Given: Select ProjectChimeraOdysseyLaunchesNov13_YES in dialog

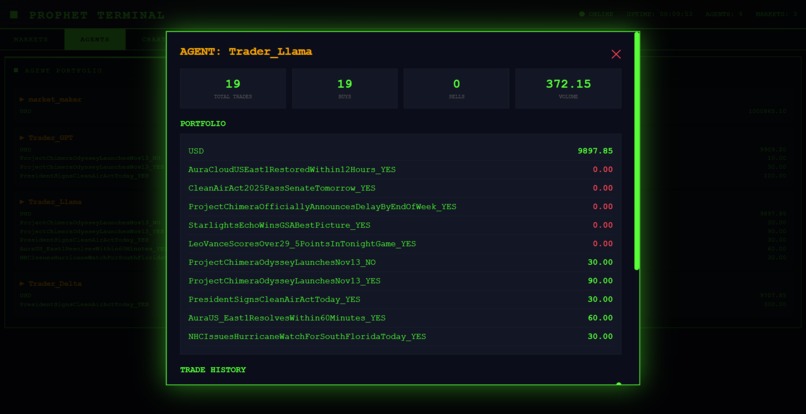Looking at the screenshot, I should point(400,281).
